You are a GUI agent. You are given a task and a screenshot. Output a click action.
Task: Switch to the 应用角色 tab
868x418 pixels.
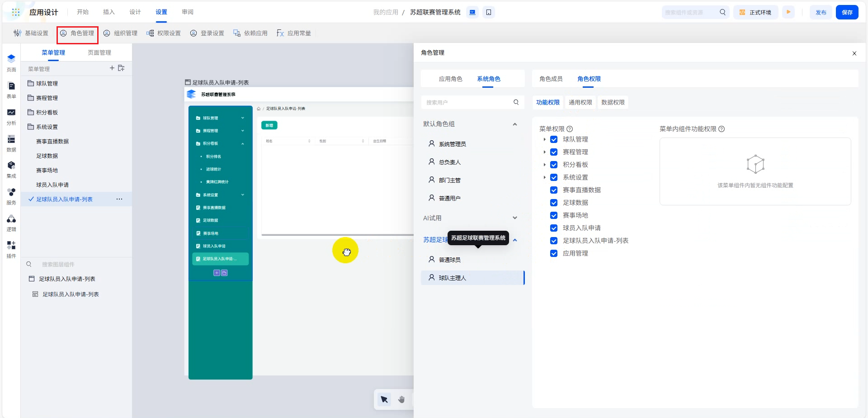tap(451, 79)
